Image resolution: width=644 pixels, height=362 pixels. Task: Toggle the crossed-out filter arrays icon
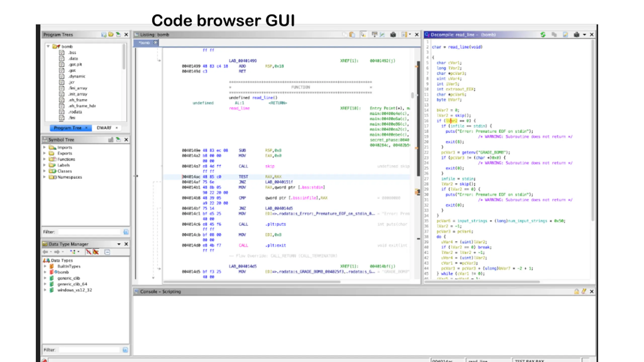pyautogui.click(x=88, y=252)
